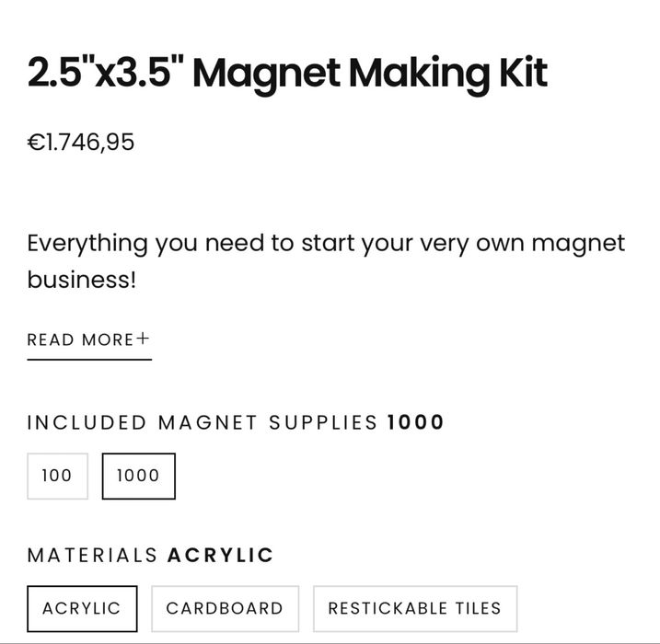Click the "Materials" label text
This screenshot has height=644, width=660.
93,556
